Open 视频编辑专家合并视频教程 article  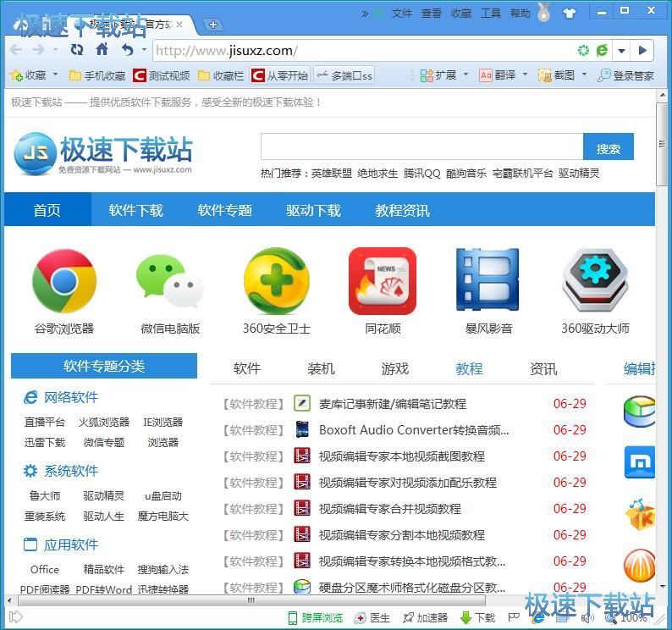390,509
